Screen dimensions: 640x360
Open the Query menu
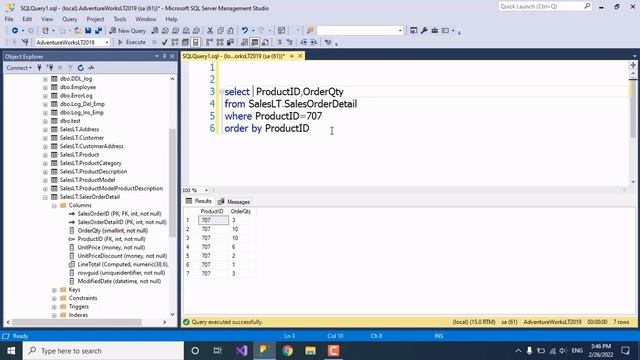(69, 19)
